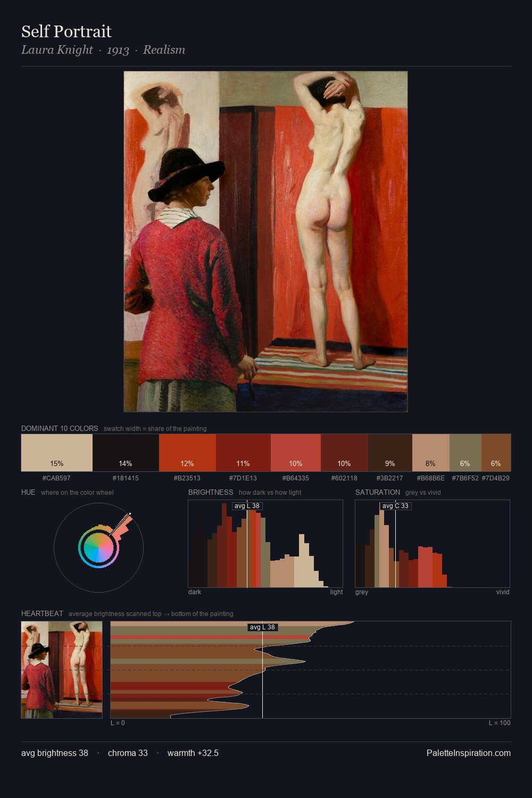Screen dimensions: 532x798
Task: Click the hex code text '#B68B6E'
Action: (431, 478)
